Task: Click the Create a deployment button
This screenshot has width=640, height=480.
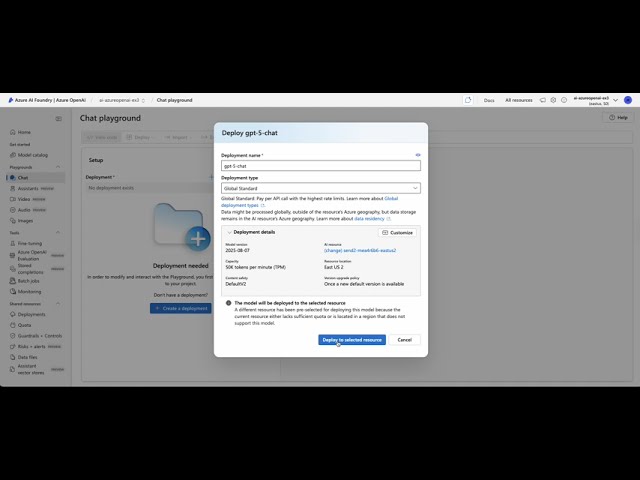Action: (181, 308)
